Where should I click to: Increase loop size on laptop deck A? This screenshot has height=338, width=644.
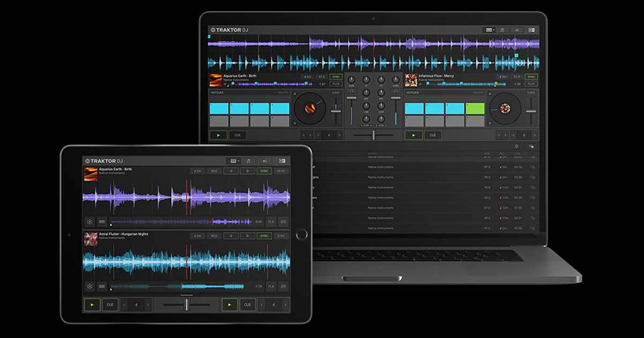pyautogui.click(x=339, y=135)
